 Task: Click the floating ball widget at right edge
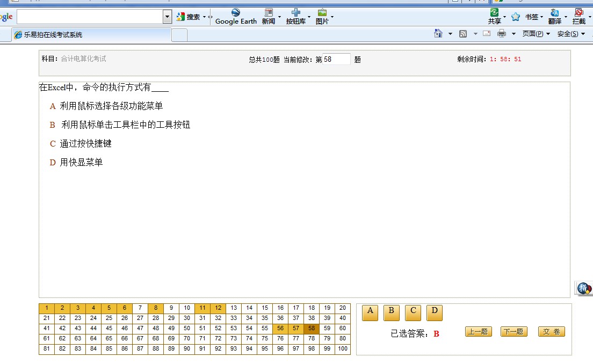pos(583,289)
